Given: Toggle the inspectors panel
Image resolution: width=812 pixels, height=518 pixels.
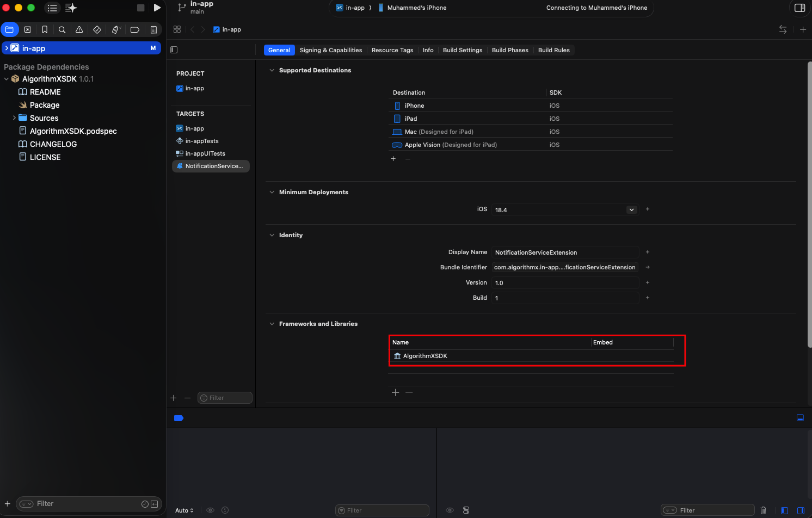Looking at the screenshot, I should (800, 8).
